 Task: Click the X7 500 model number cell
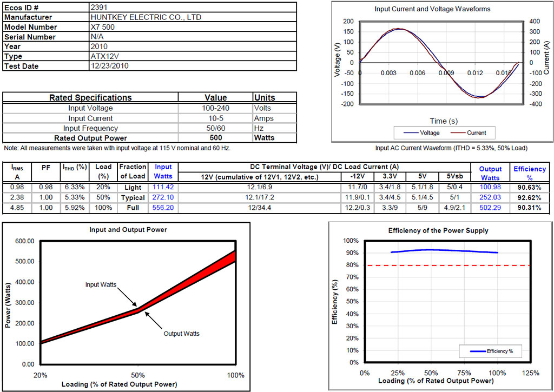click(x=102, y=27)
